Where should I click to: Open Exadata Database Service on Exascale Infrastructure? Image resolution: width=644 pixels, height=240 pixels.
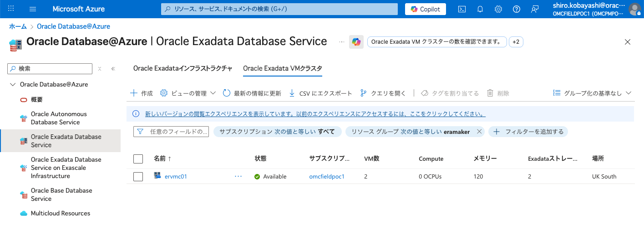click(60, 168)
